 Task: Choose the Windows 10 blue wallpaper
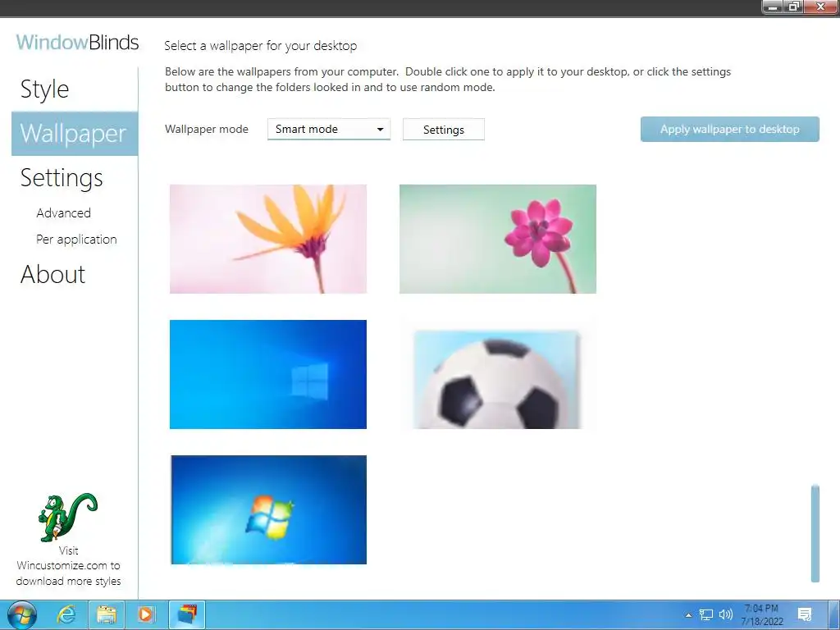(x=268, y=374)
